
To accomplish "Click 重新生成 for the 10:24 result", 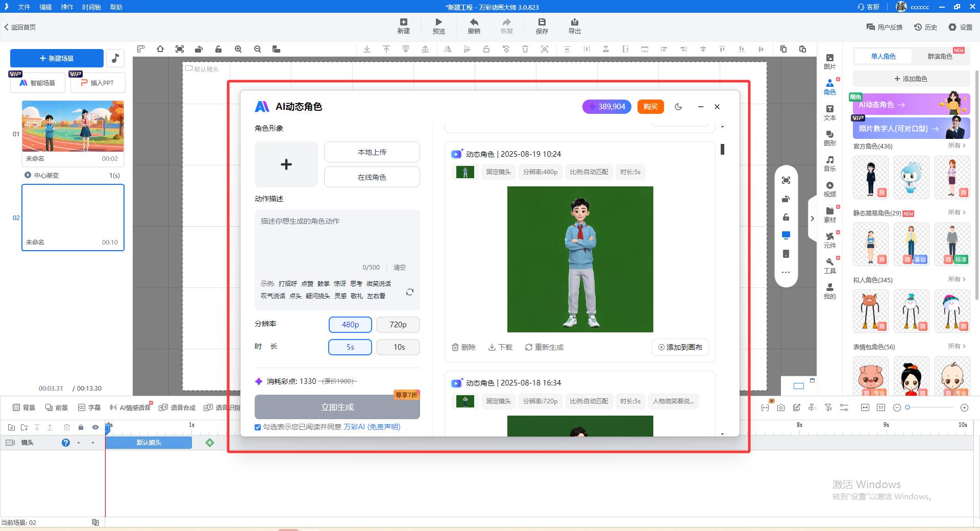I will 544,347.
